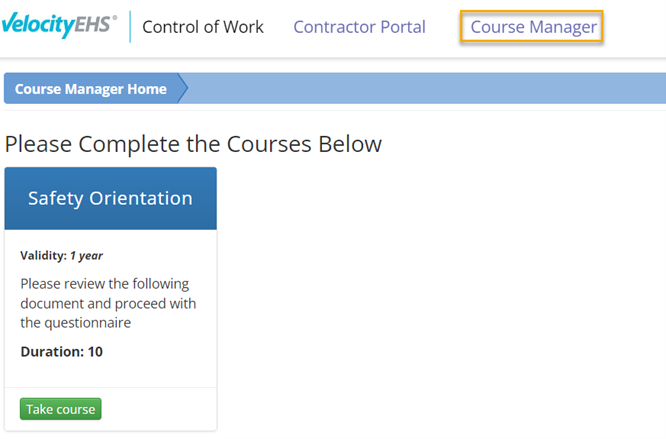Select the highlighted Course Manager tab
666x439 pixels.
[534, 27]
